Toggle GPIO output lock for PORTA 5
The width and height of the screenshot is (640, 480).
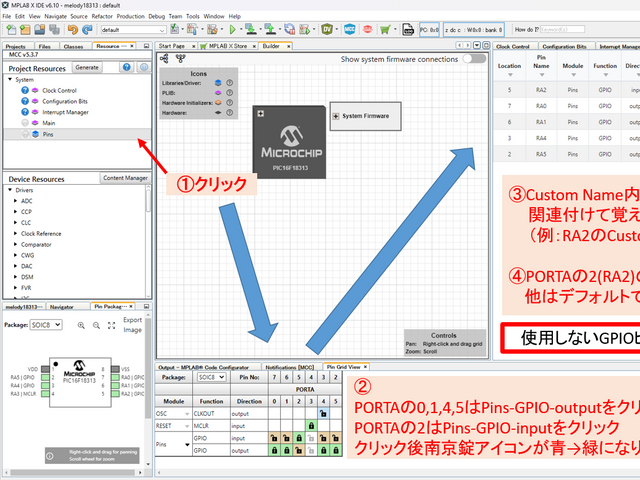(336, 451)
